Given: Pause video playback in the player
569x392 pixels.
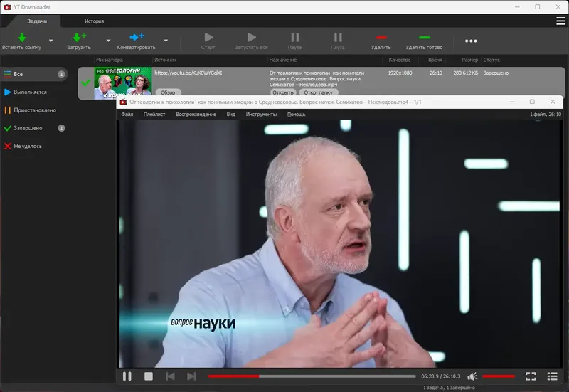Looking at the screenshot, I should tap(127, 376).
